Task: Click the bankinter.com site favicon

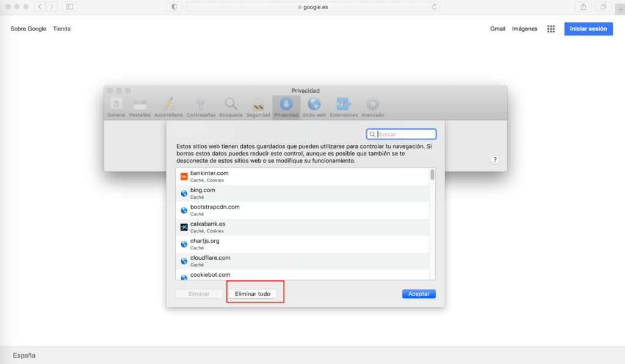Action: 184,176
